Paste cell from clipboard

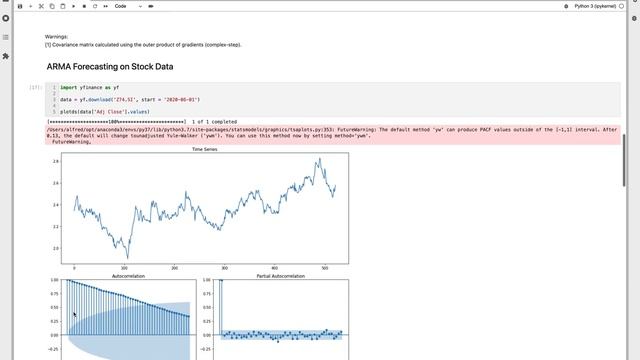coord(62,6)
